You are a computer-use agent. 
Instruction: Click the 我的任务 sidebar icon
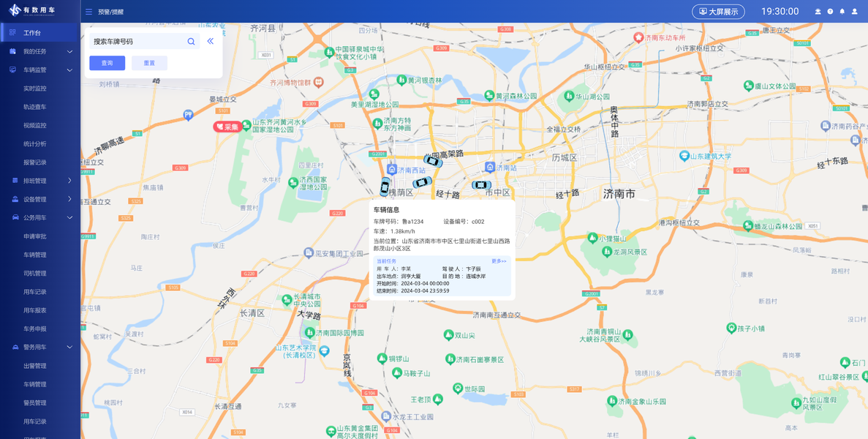[x=12, y=51]
